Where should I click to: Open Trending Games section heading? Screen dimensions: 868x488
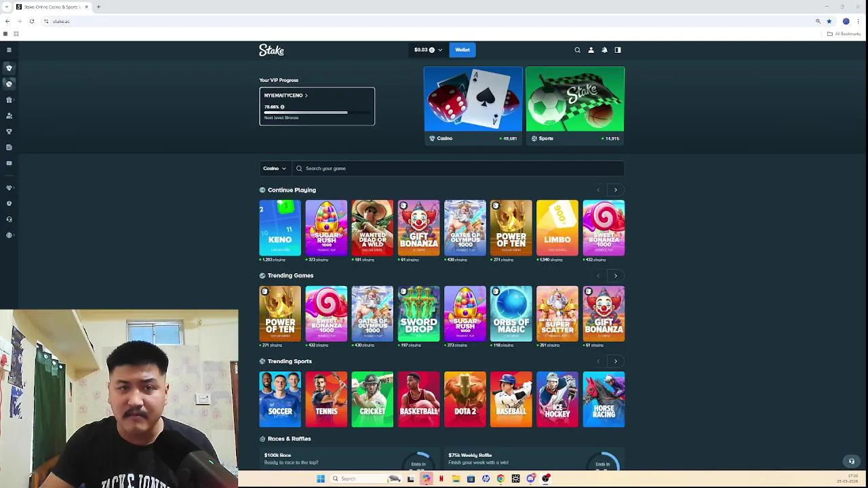[290, 276]
